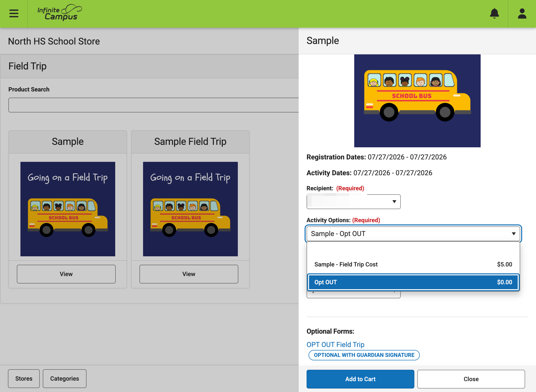The width and height of the screenshot is (536, 392).
Task: Go to Stores
Action: [24, 378]
